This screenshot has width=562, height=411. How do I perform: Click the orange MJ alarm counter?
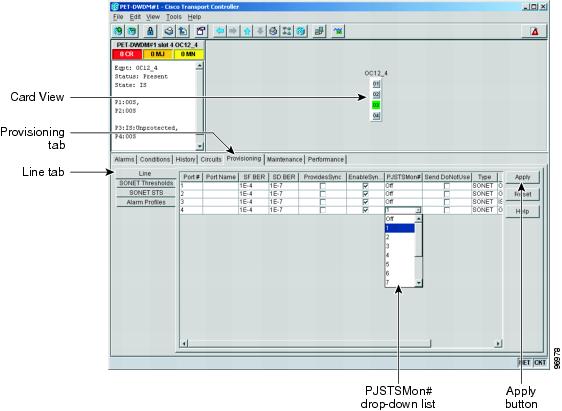(157, 54)
